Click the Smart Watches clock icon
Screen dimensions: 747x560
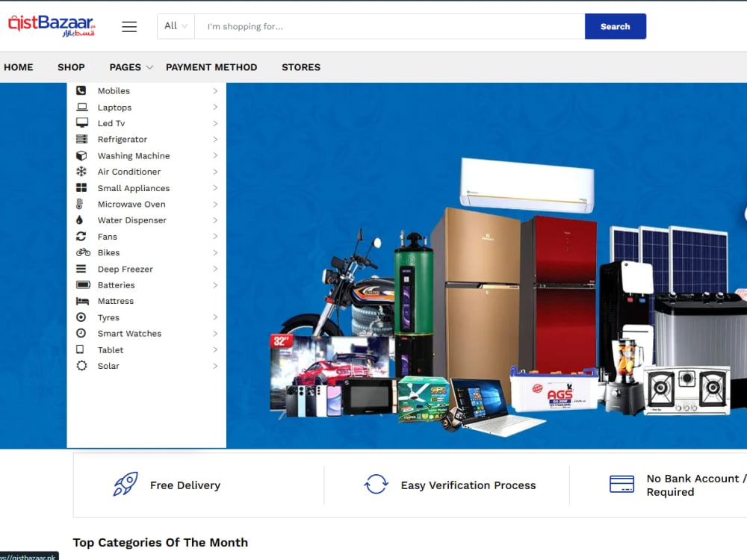click(x=81, y=333)
